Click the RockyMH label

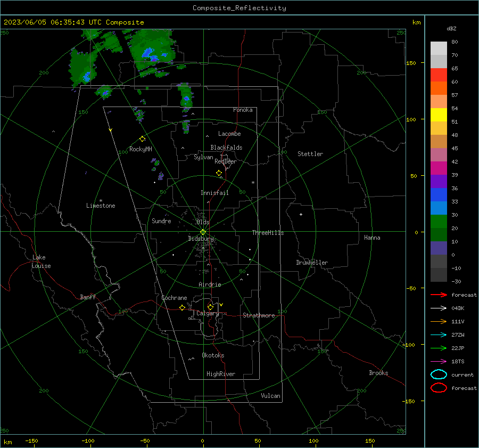click(141, 149)
